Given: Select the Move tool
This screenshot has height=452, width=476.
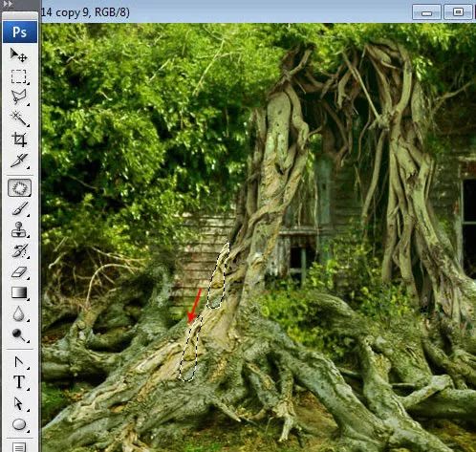Looking at the screenshot, I should (x=19, y=55).
